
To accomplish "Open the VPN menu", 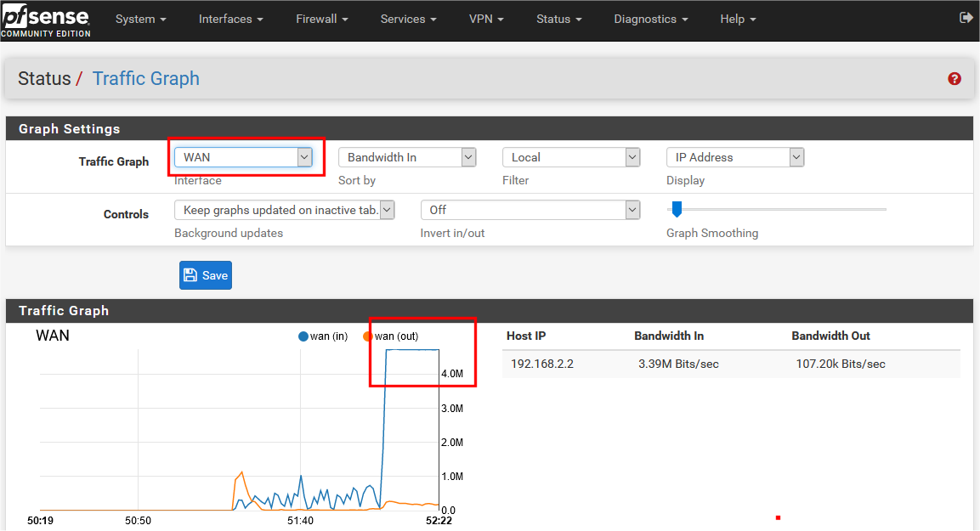I will click(x=486, y=20).
